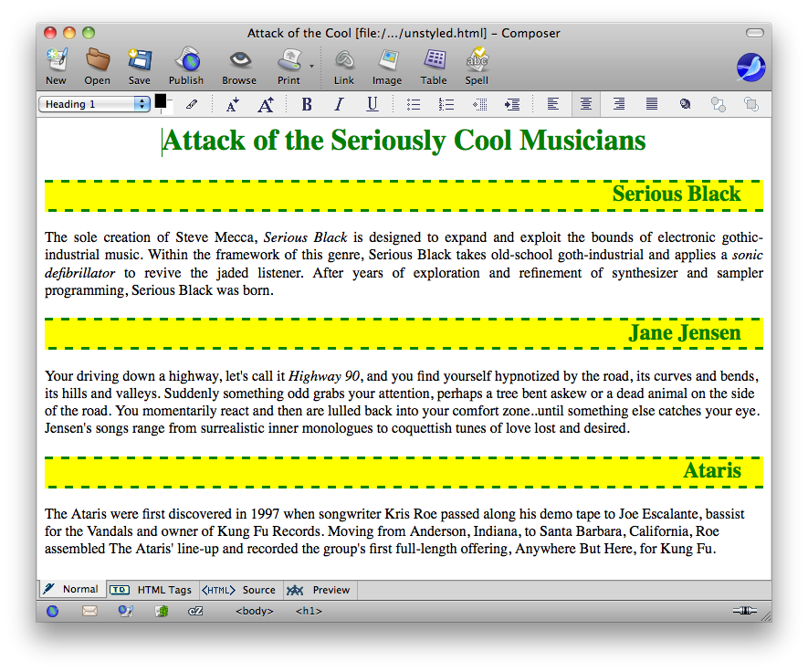Apply a numbered list
The image size is (808, 672).
point(446,105)
